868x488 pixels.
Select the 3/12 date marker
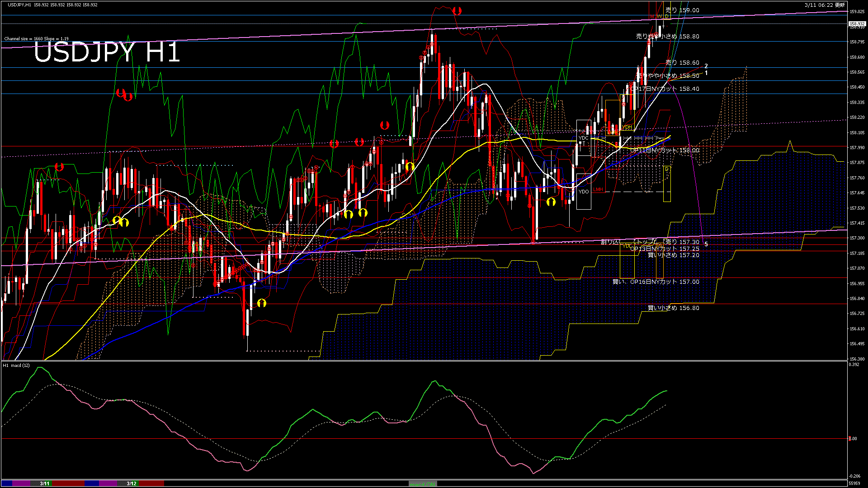(x=132, y=483)
